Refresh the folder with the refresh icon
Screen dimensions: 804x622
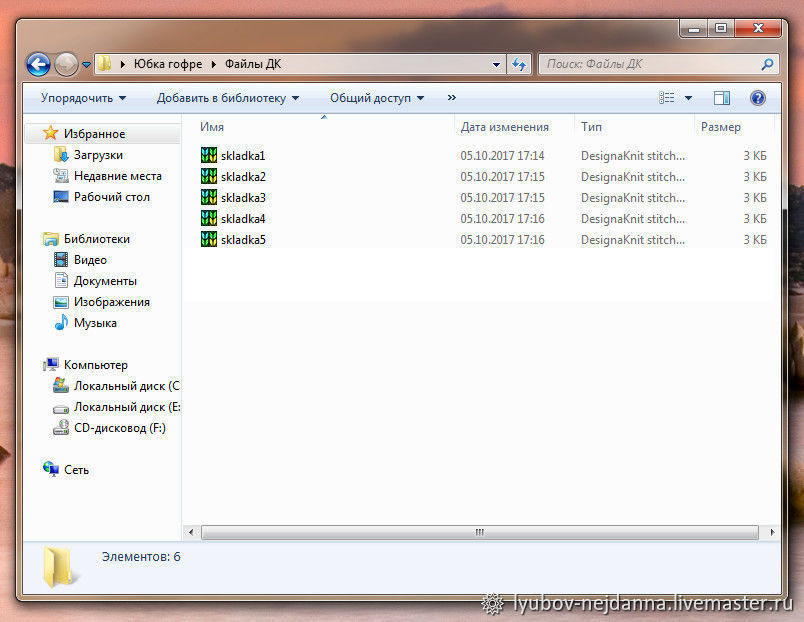(x=519, y=65)
